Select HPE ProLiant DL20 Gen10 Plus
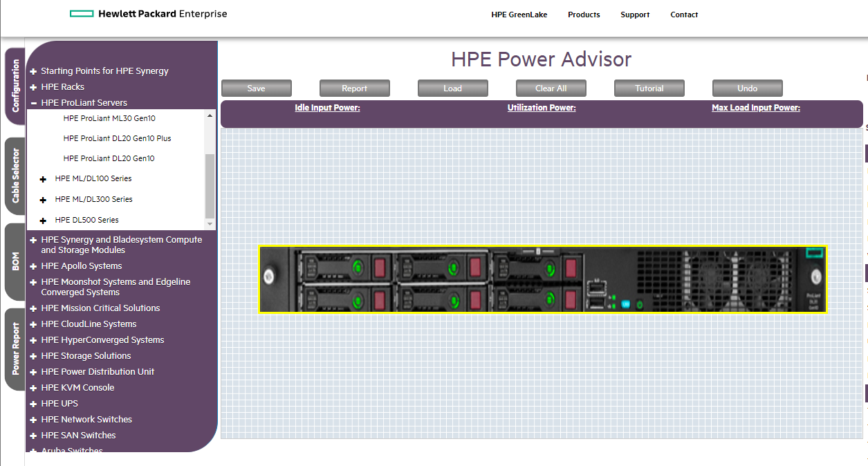Viewport: 868px width, 466px height. pyautogui.click(x=117, y=138)
